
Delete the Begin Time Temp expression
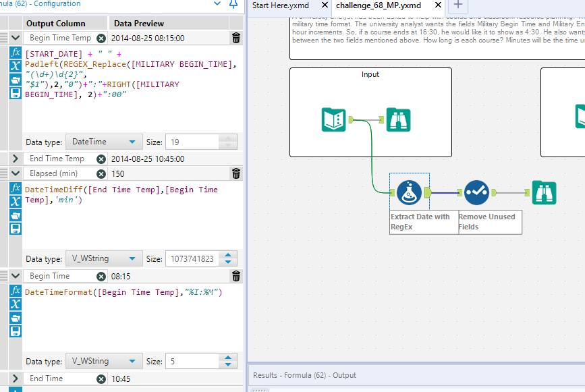(235, 38)
